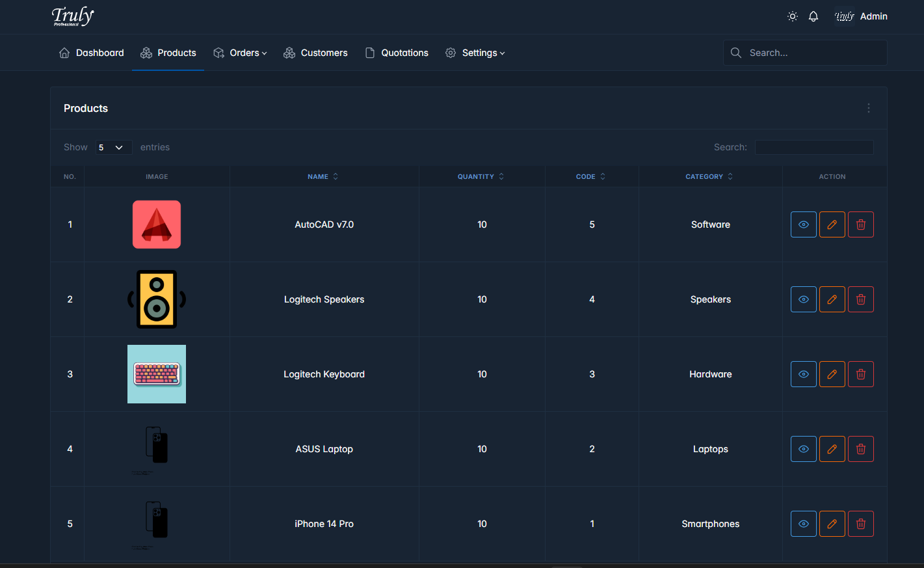Expand the Settings dropdown menu

click(475, 53)
